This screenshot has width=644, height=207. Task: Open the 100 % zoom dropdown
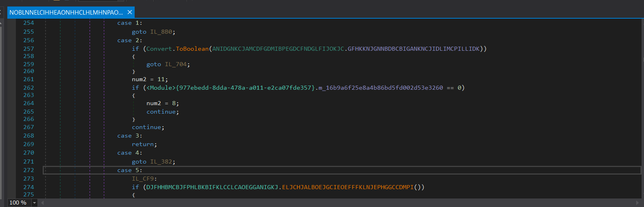coord(35,203)
